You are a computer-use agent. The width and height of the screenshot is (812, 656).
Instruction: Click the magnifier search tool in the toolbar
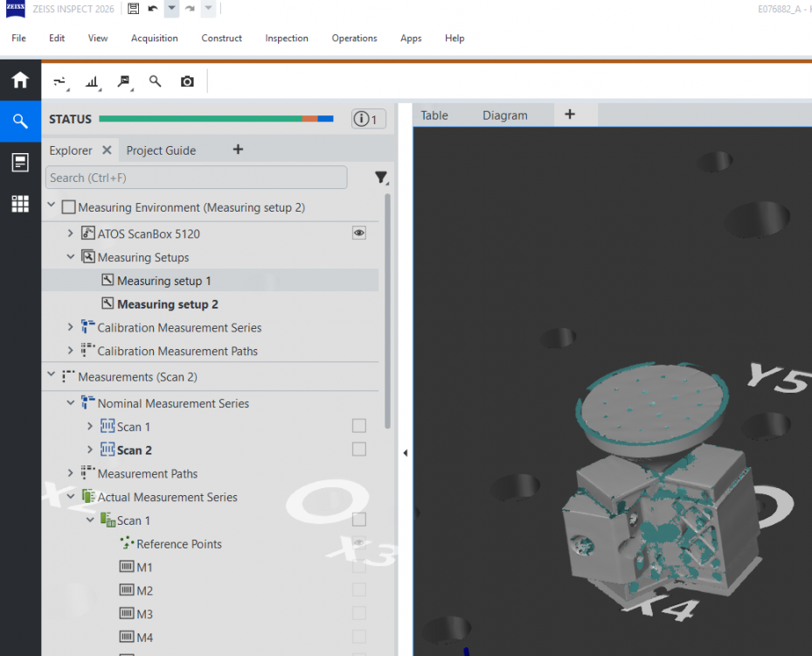click(155, 80)
